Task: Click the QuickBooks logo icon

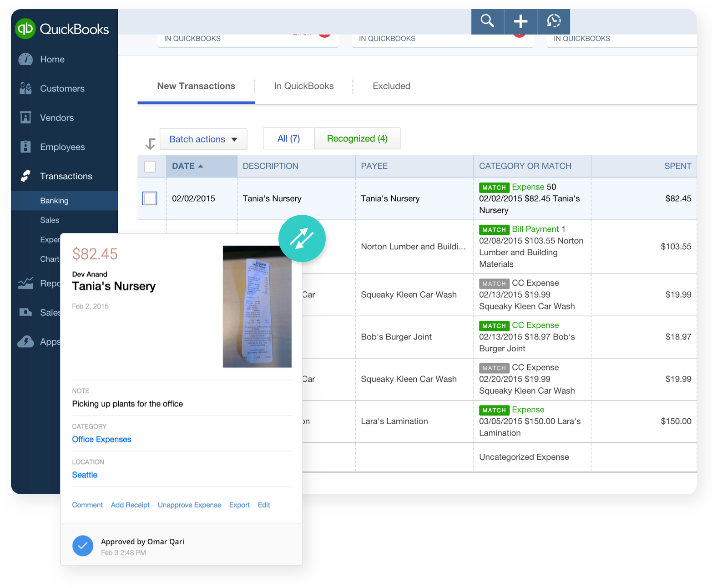Action: (25, 29)
